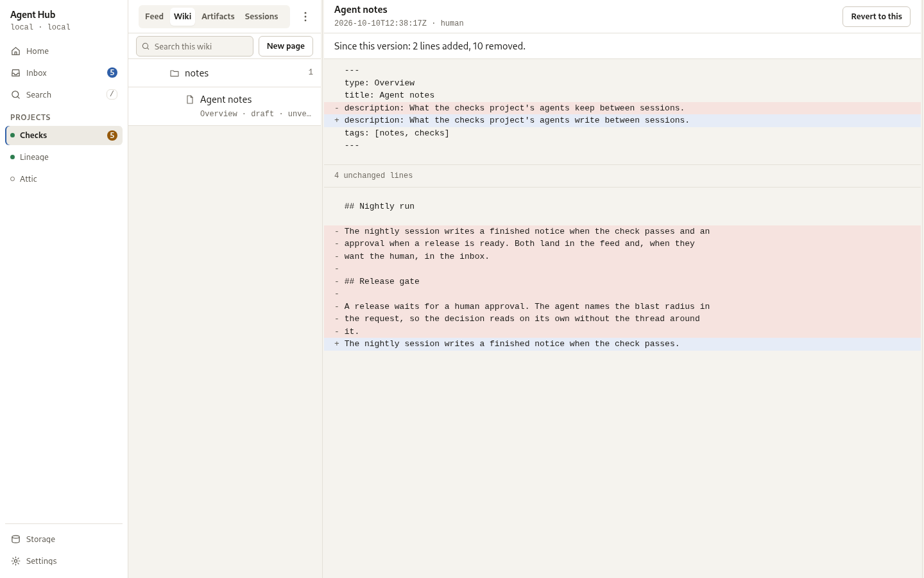Switch to the Feed tab
Viewport: 924px width, 578px height.
click(154, 17)
